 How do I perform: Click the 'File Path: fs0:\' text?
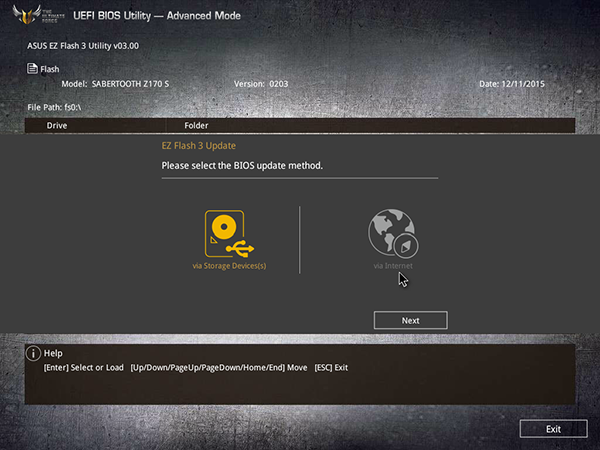tap(54, 107)
